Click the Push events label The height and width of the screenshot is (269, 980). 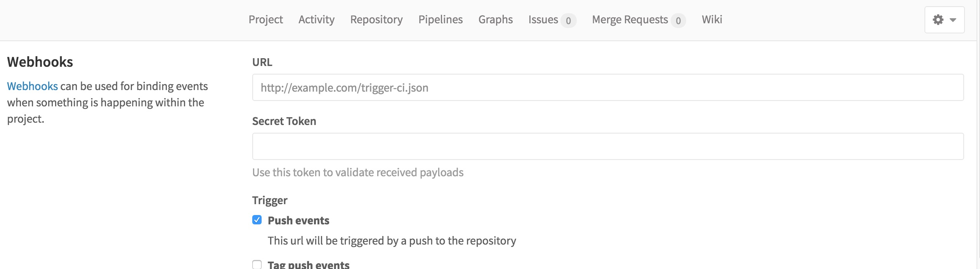[x=298, y=220]
